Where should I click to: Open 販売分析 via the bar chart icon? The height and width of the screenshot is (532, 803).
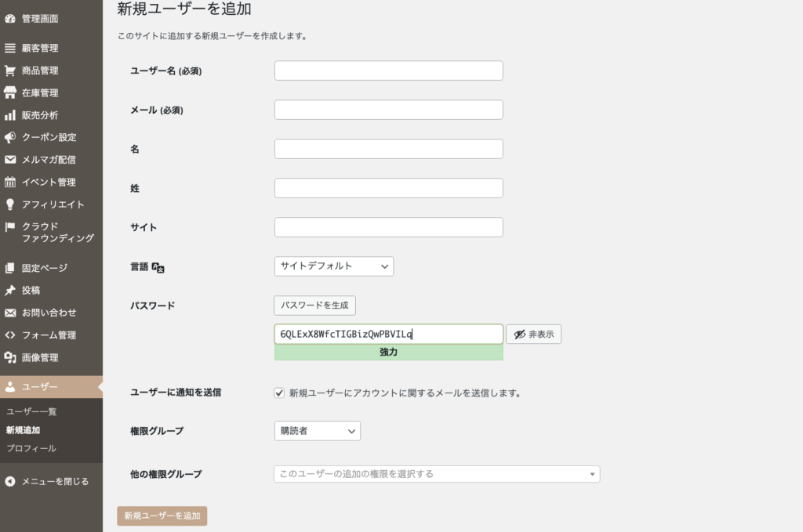(x=10, y=115)
